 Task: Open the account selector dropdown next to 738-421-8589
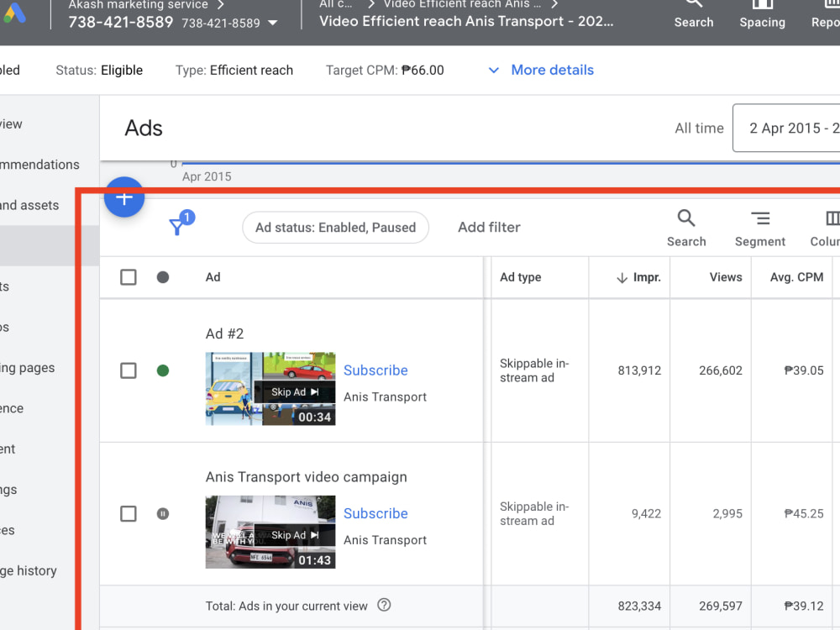[272, 23]
